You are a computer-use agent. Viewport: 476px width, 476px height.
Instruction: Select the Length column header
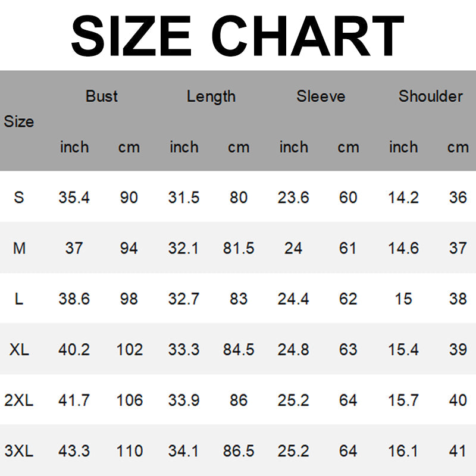coord(211,96)
